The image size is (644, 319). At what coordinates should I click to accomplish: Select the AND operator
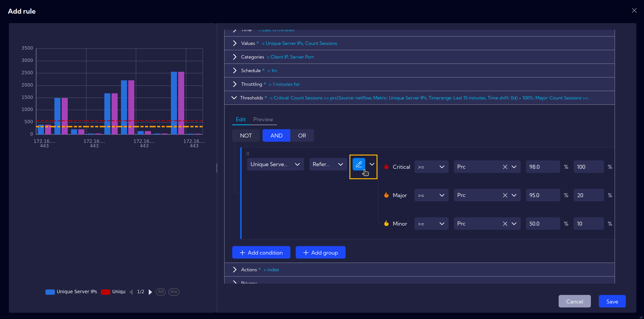pyautogui.click(x=276, y=136)
